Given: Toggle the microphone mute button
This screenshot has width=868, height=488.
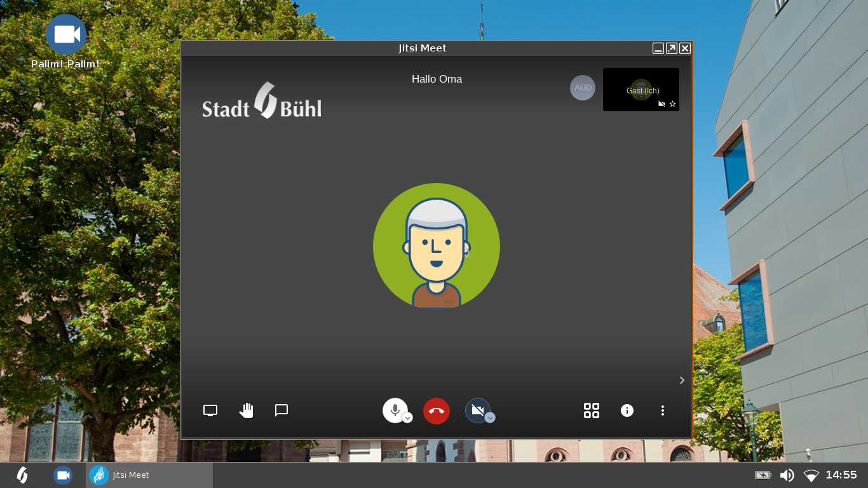Looking at the screenshot, I should point(394,410).
